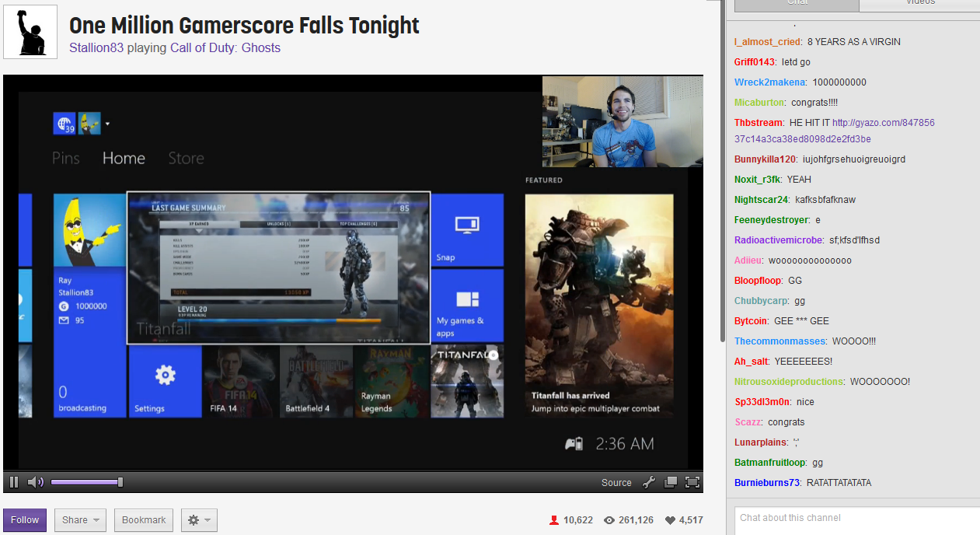Pause the video stream
980x535 pixels.
pyautogui.click(x=14, y=482)
